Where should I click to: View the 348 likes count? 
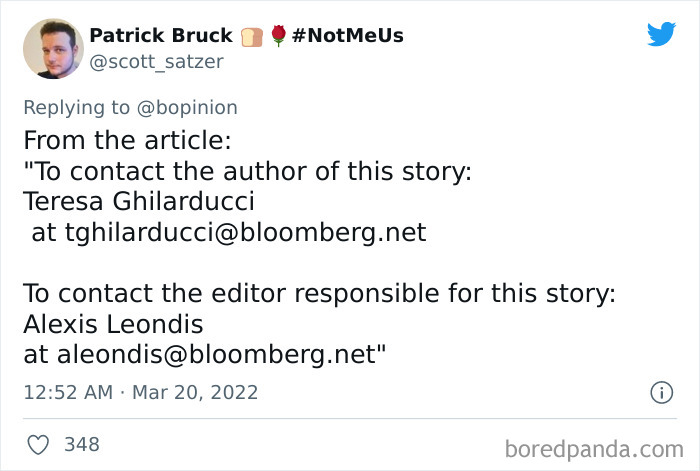click(82, 443)
